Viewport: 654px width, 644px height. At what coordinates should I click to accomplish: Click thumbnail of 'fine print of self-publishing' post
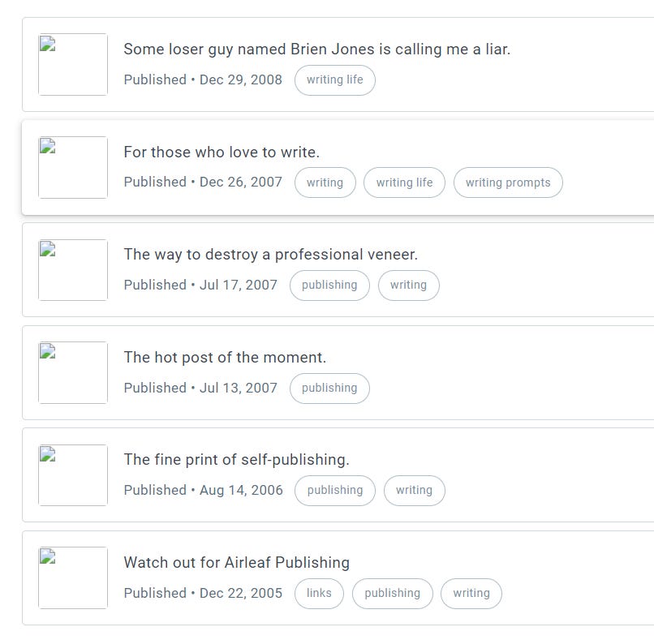73,475
